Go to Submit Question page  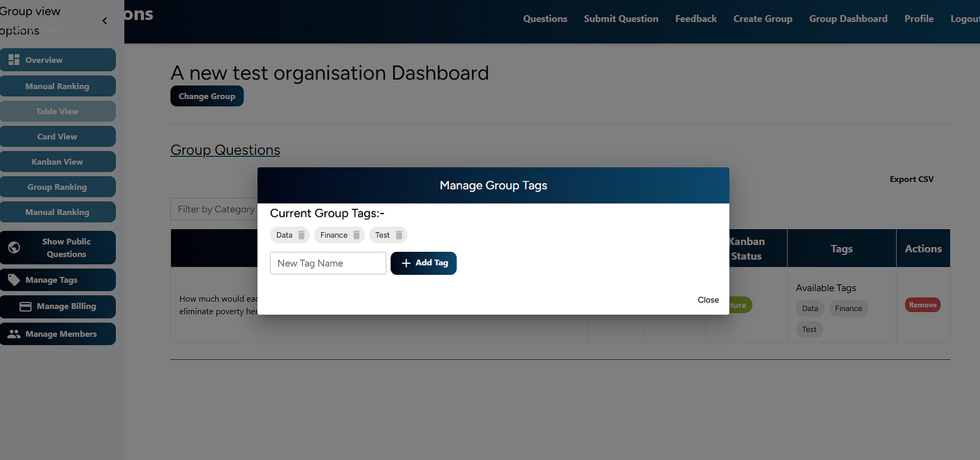pyautogui.click(x=621, y=19)
